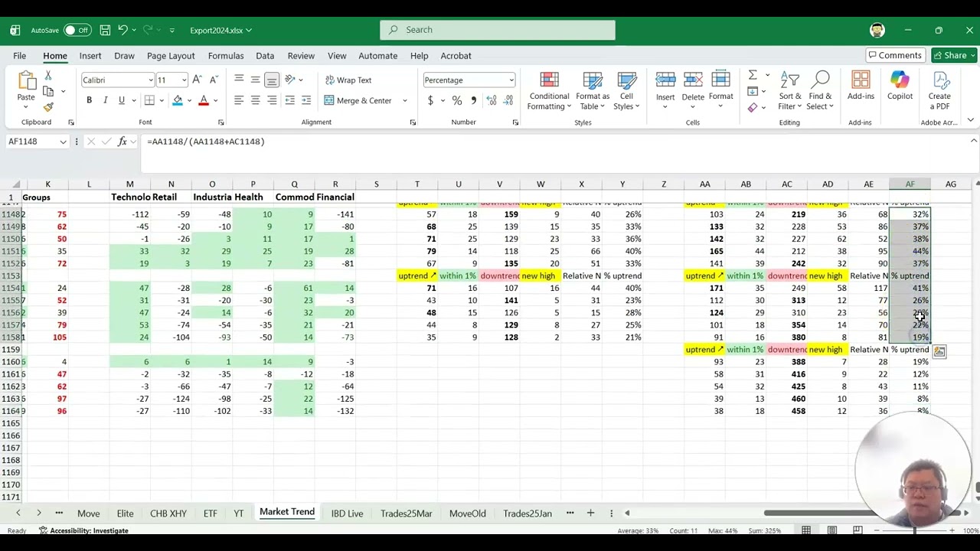Screen dimensions: 980x551
Task: Click the Increase Indent icon
Action: point(306,100)
